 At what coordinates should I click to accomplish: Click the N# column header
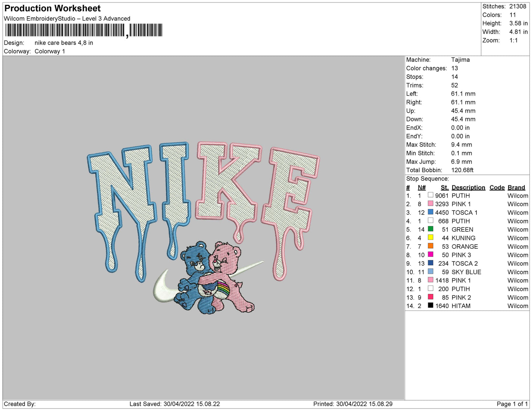point(422,187)
